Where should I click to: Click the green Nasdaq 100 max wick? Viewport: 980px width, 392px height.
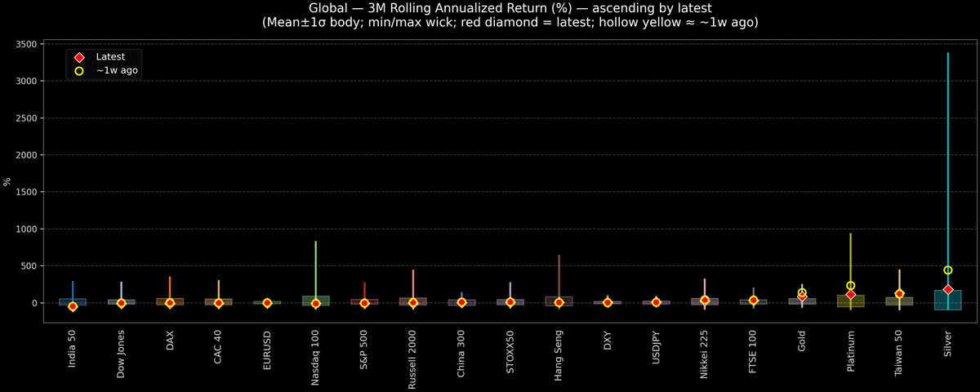tap(316, 265)
